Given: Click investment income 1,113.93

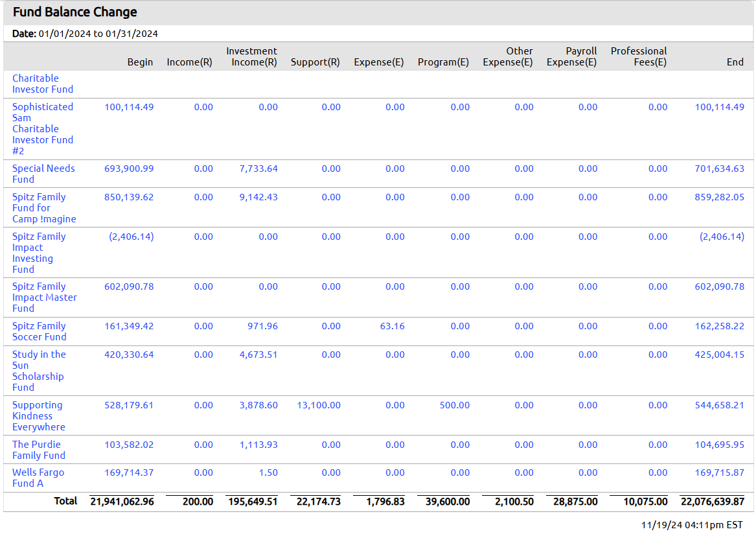Looking at the screenshot, I should (258, 445).
